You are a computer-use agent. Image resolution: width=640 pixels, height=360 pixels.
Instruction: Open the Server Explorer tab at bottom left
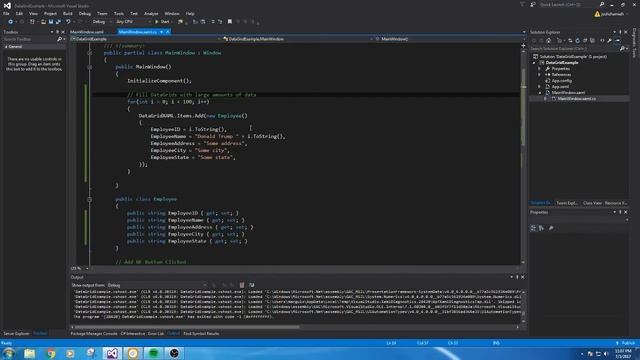[x=16, y=333]
